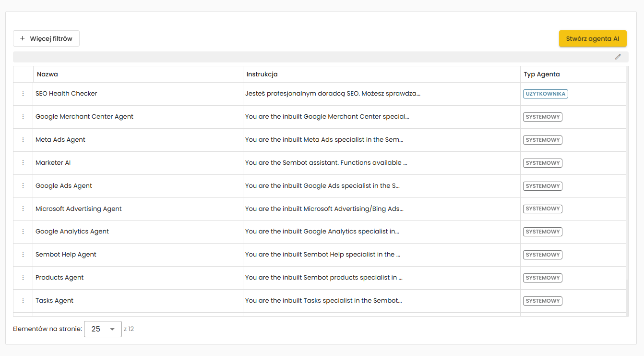The height and width of the screenshot is (356, 644).
Task: Open row options for Microsoft Advertising Agent
Action: point(23,209)
